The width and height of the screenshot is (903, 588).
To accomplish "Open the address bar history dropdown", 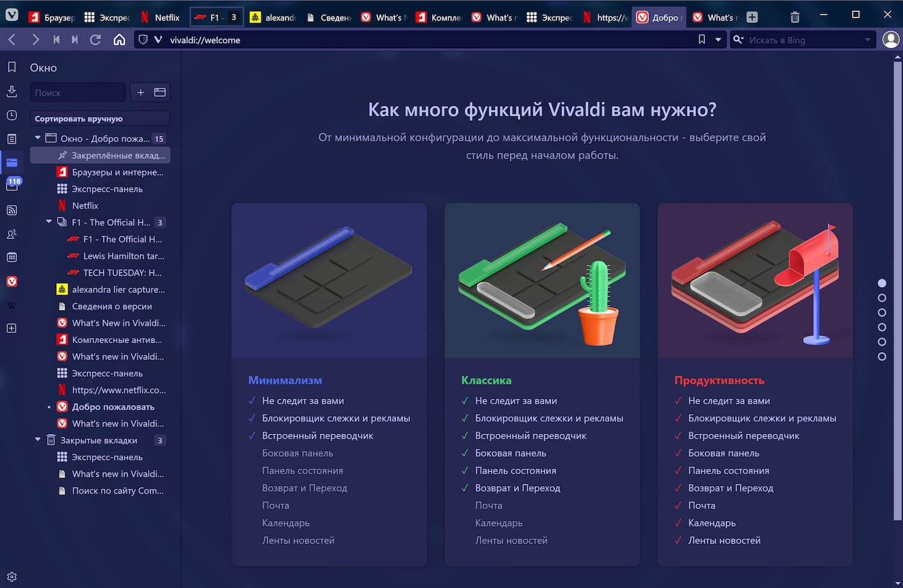I will 718,40.
